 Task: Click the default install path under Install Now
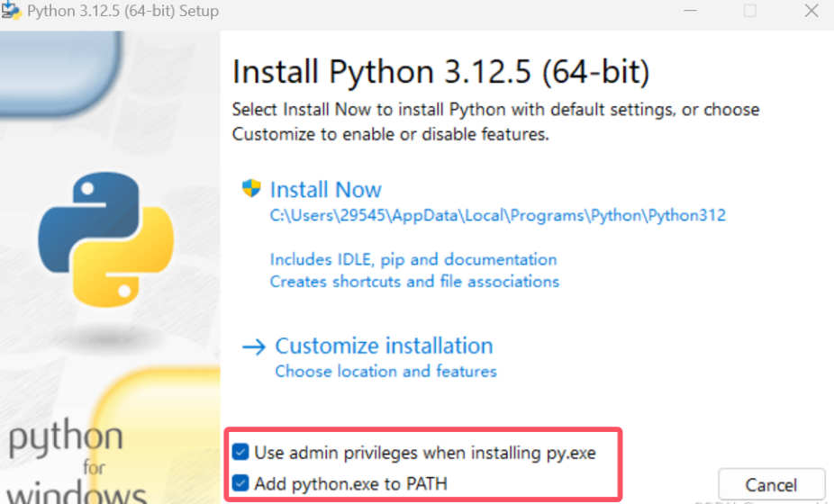(498, 215)
